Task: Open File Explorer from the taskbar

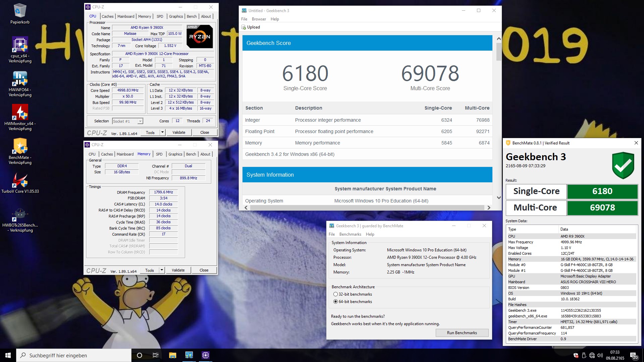Action: [x=172, y=355]
